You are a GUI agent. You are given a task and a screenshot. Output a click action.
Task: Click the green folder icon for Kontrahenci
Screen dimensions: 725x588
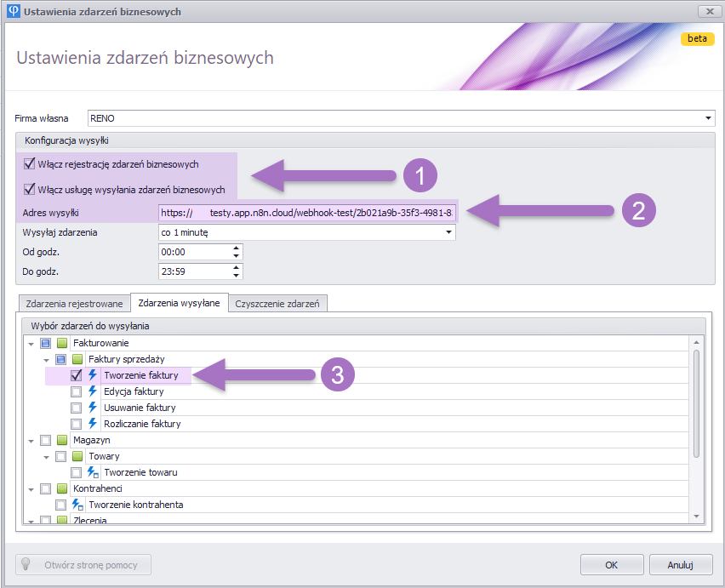pos(62,488)
